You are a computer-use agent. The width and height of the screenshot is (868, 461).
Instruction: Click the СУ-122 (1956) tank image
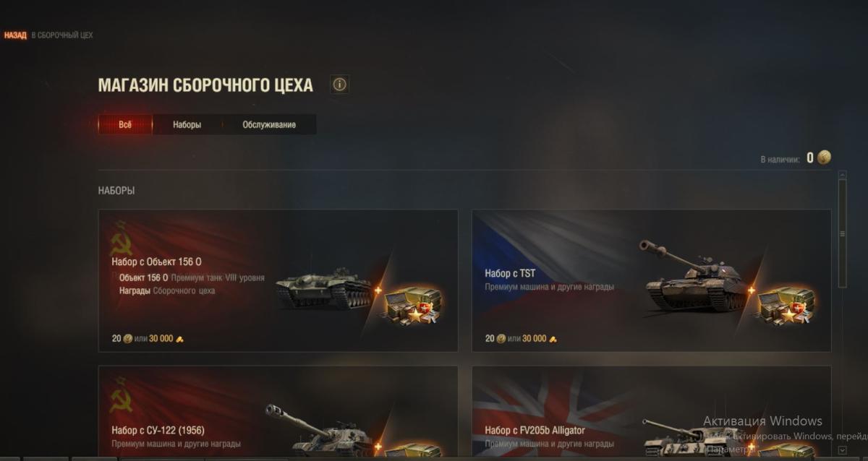click(x=319, y=429)
